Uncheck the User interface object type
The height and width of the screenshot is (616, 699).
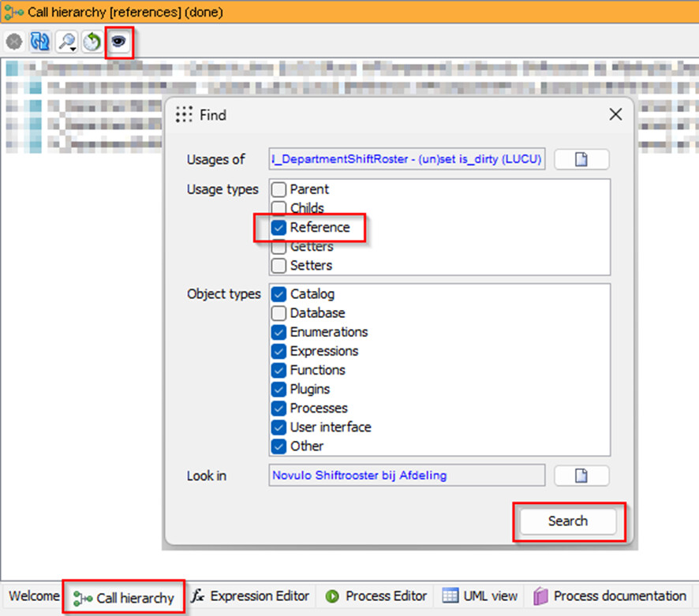278,427
